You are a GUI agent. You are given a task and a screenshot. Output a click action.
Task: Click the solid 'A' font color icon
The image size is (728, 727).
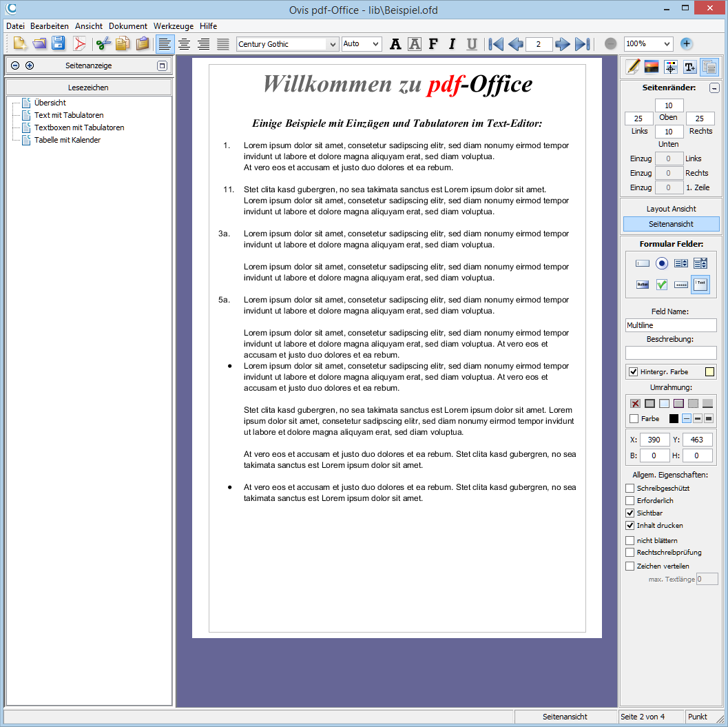395,43
